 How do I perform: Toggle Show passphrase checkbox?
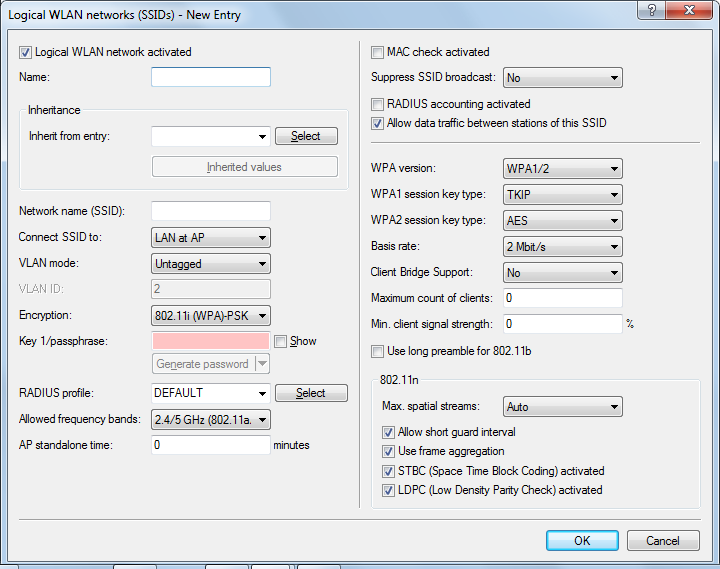(x=281, y=341)
